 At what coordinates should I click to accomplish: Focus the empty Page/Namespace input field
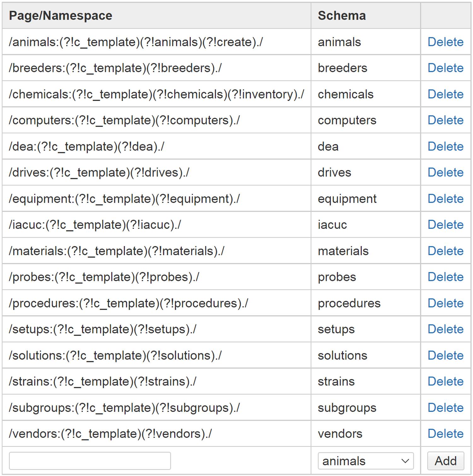tap(90, 461)
